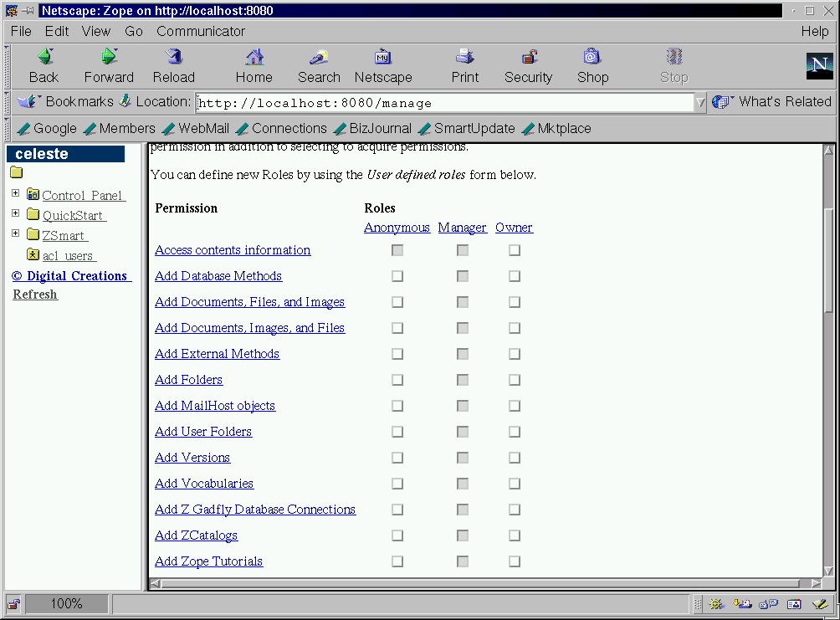Image resolution: width=840 pixels, height=620 pixels.
Task: Open the BizJournal bookmark
Action: [x=372, y=129]
